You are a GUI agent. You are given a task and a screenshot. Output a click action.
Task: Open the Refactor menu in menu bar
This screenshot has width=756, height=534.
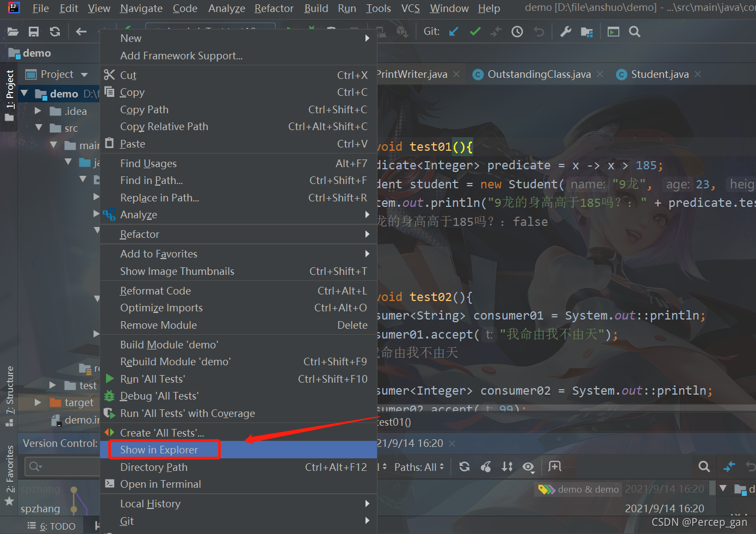point(274,8)
